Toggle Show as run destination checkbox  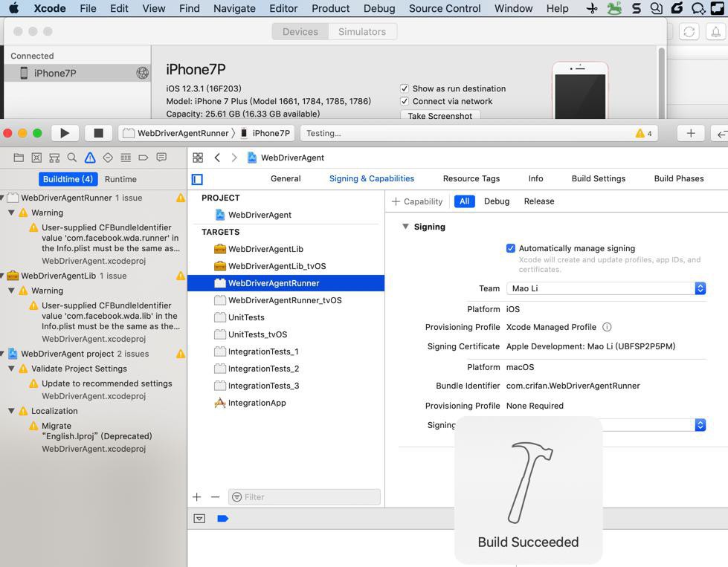point(405,88)
